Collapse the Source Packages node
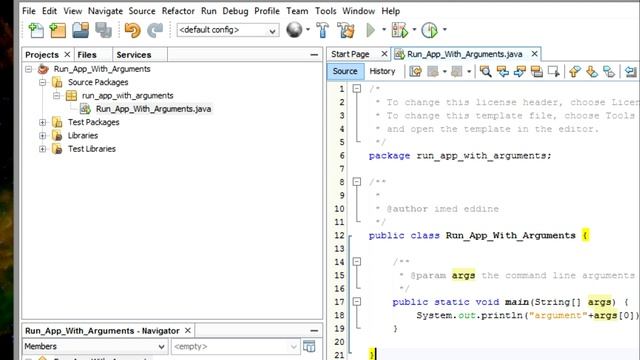The image size is (640, 360). coord(42,82)
